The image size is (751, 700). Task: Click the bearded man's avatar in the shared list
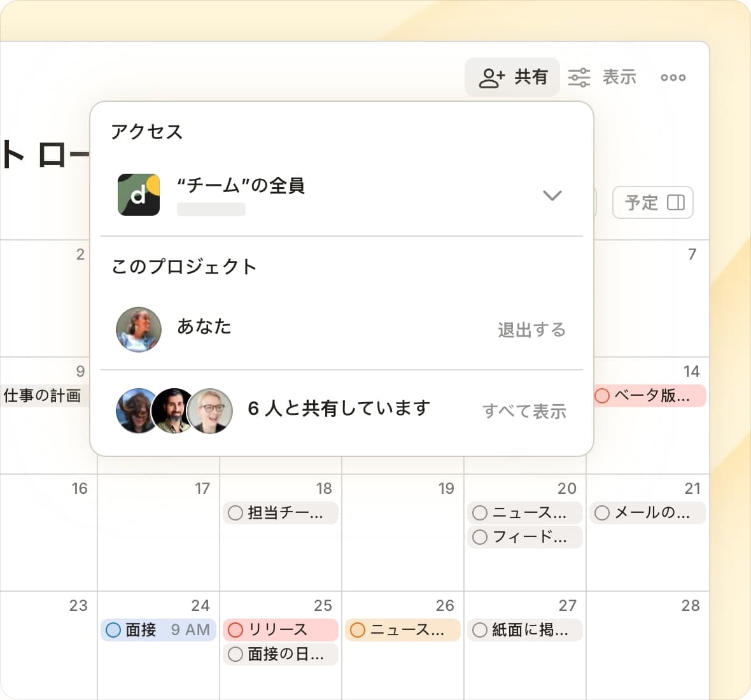point(173,410)
